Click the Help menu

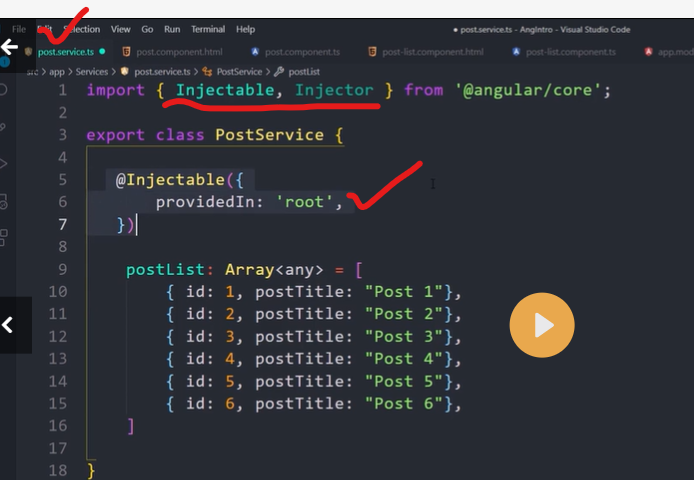246,30
